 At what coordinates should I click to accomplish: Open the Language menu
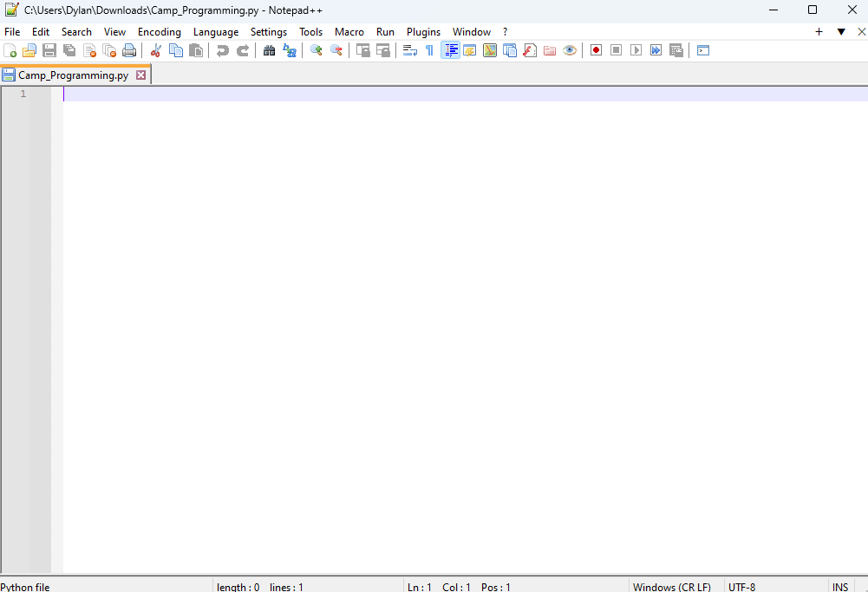[216, 32]
